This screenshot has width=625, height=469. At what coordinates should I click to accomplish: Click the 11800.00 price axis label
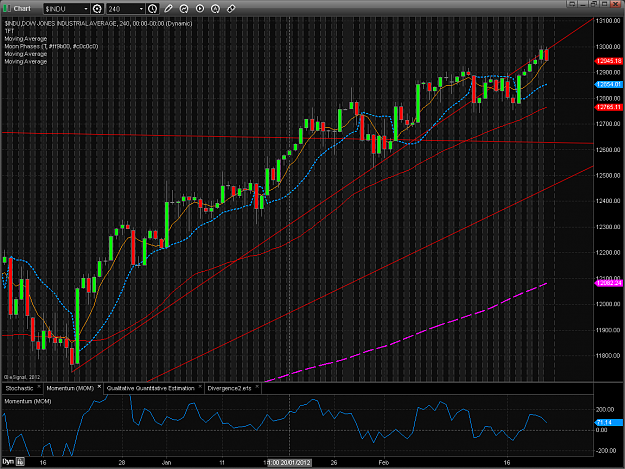tap(608, 355)
